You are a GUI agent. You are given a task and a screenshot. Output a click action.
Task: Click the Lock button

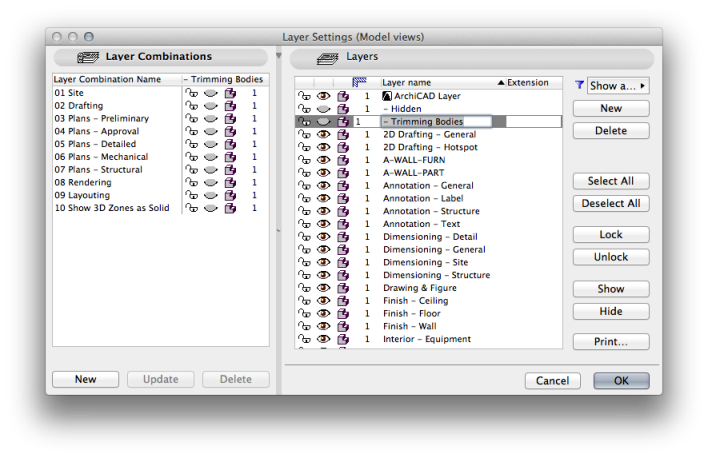point(611,235)
